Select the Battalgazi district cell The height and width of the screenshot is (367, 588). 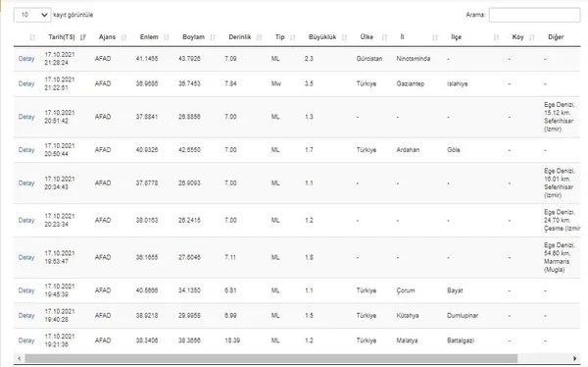point(461,341)
